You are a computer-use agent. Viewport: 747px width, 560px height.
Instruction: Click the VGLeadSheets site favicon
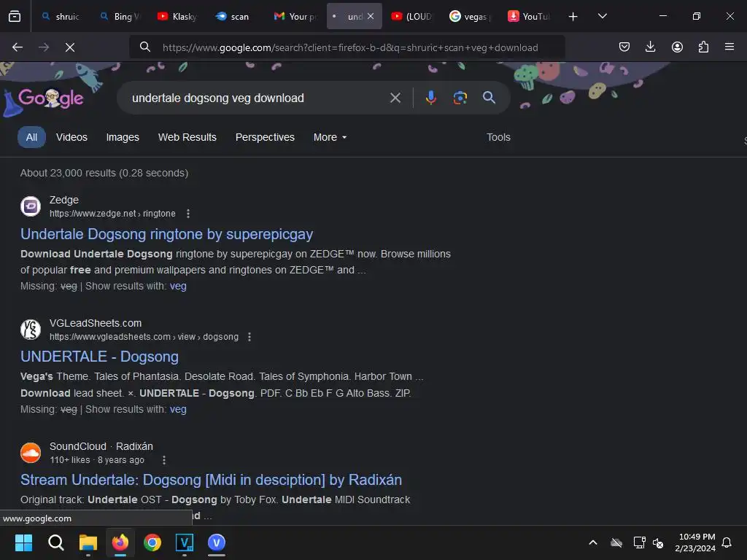pos(31,330)
